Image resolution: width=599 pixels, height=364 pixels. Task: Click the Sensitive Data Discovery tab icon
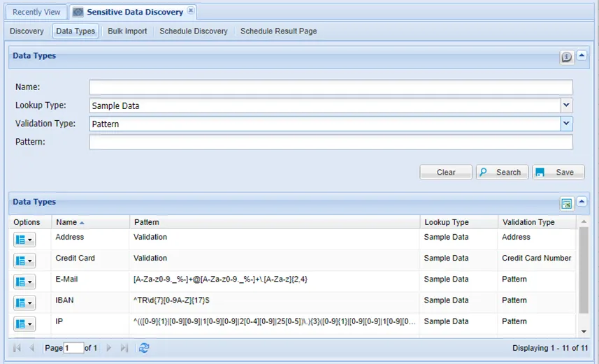coord(78,12)
